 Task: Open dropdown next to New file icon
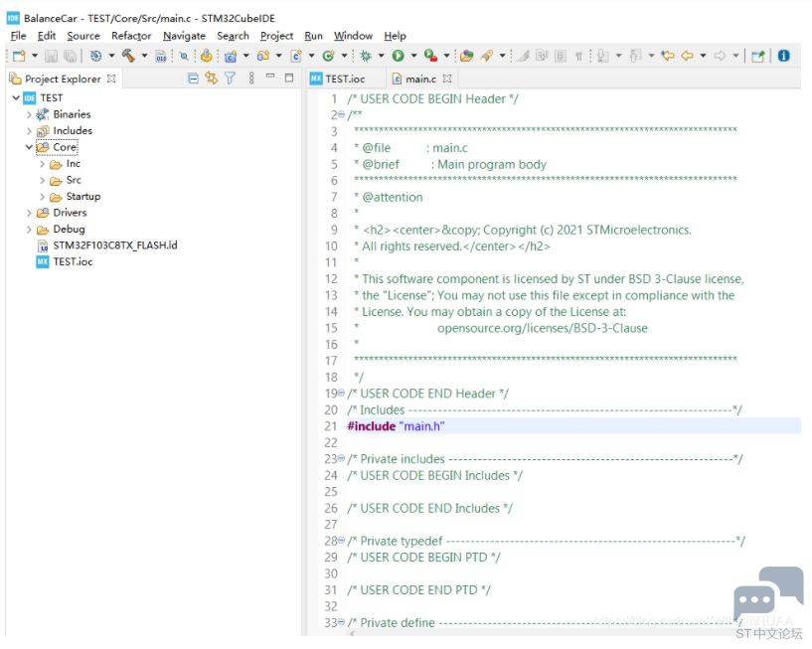(x=35, y=56)
